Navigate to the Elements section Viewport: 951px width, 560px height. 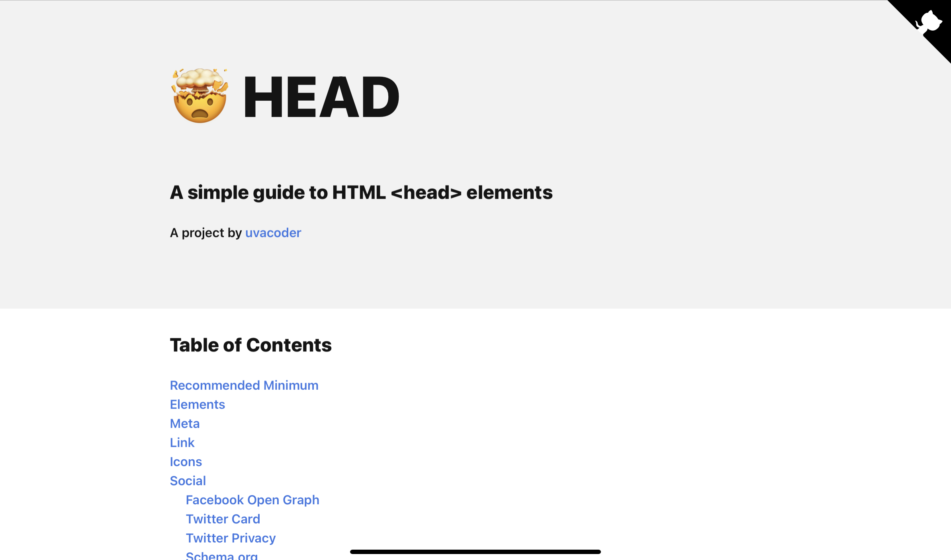[198, 404]
